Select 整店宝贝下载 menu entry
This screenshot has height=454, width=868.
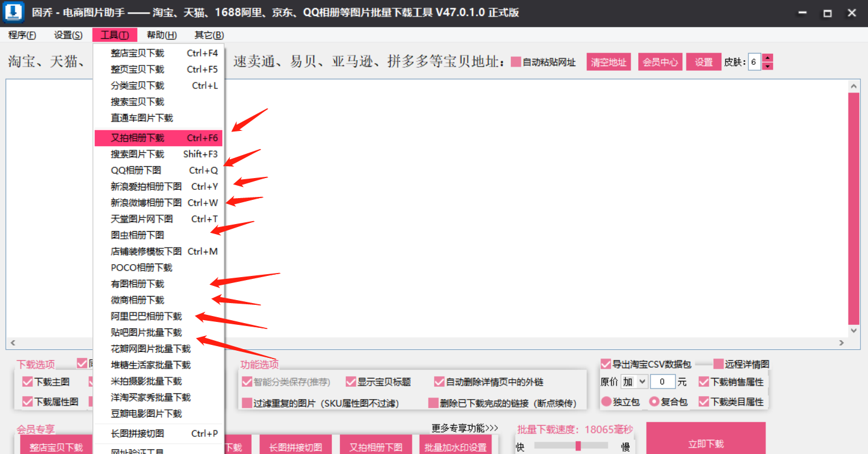158,53
